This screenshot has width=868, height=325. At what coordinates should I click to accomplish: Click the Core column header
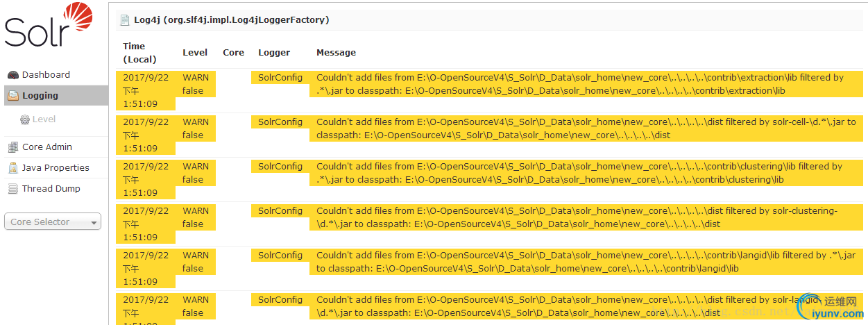(233, 53)
